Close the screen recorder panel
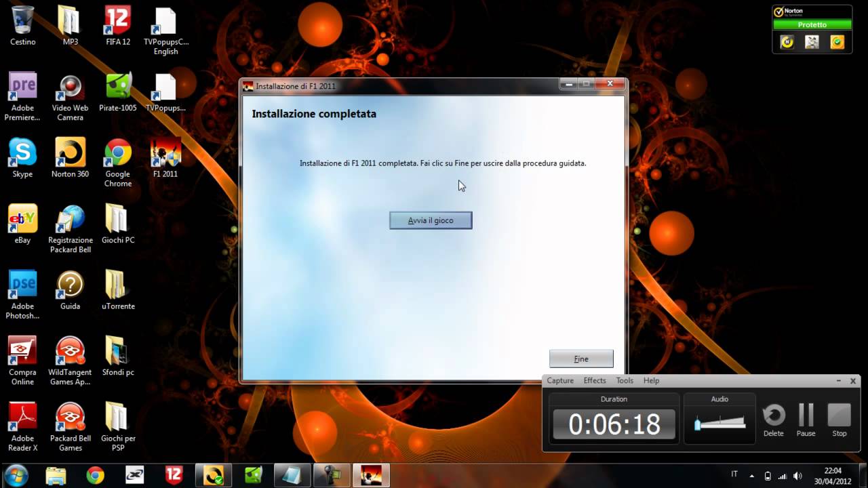This screenshot has height=488, width=868. [854, 381]
